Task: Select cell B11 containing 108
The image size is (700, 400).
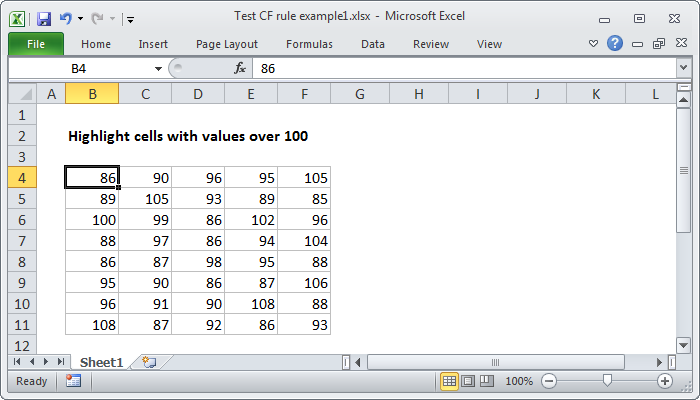Action: point(92,325)
